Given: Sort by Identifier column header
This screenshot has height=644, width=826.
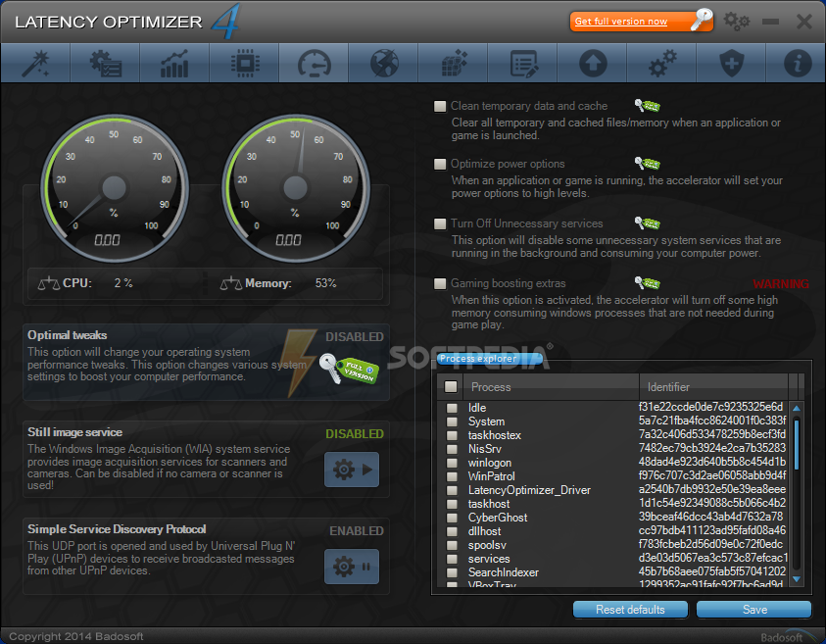Looking at the screenshot, I should click(x=713, y=387).
